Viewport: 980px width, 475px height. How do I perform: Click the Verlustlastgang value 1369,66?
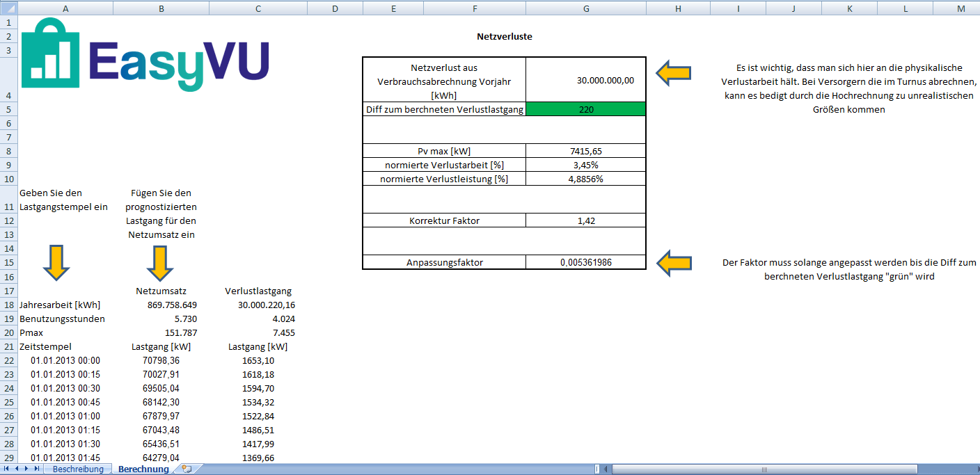pos(258,458)
